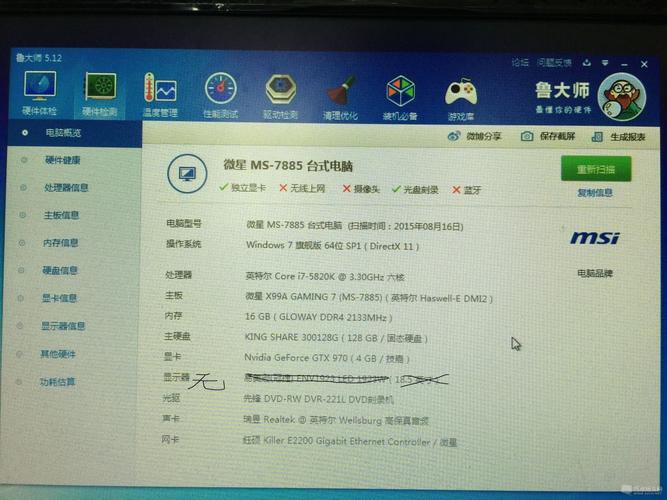Click 复制信息 link
Screen dimensions: 667x500
[x=595, y=193]
